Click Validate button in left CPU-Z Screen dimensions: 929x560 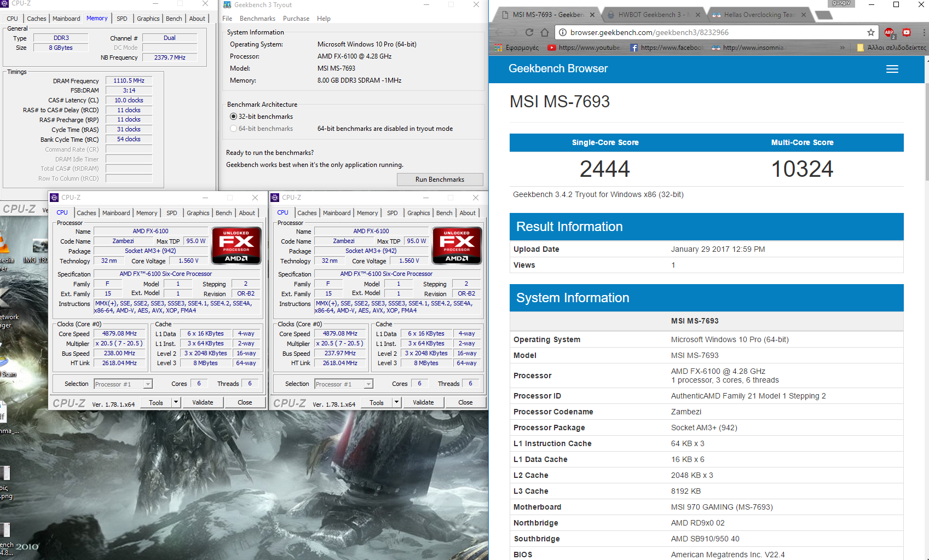click(203, 402)
